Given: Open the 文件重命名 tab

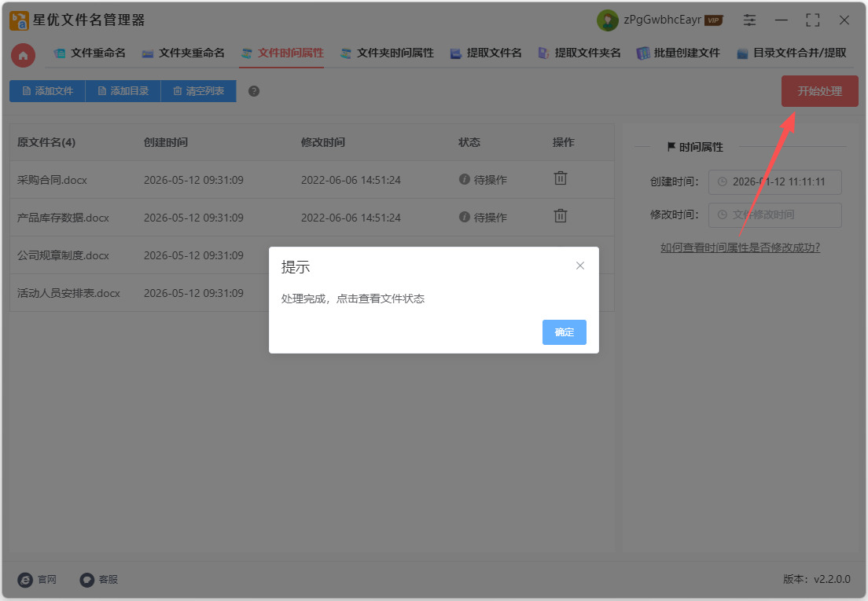Looking at the screenshot, I should click(x=90, y=53).
